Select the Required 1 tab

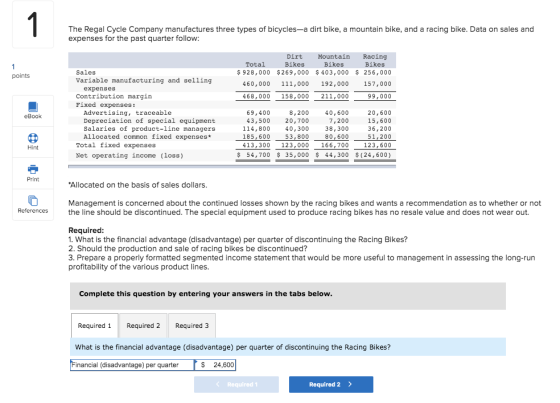[x=95, y=325]
